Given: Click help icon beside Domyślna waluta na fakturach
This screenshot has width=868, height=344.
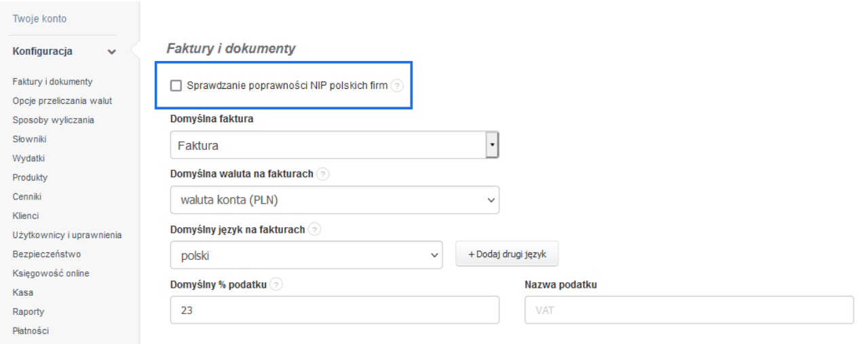Looking at the screenshot, I should pos(322,174).
